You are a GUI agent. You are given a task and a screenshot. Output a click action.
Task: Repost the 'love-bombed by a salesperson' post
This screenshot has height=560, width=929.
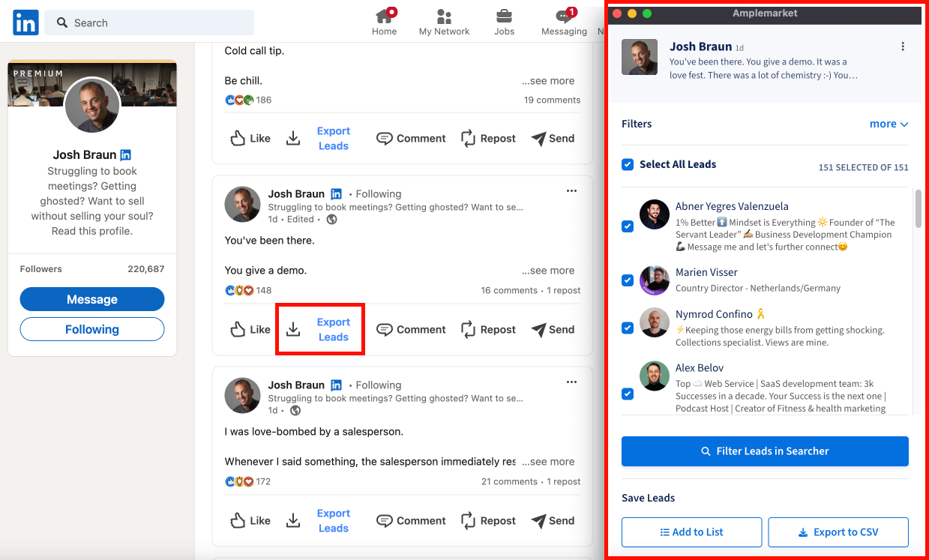tap(488, 520)
